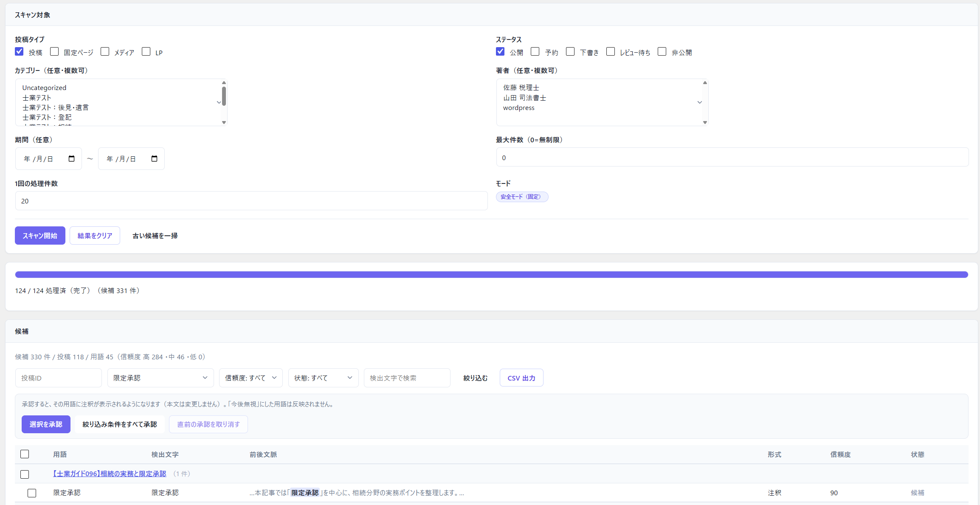The height and width of the screenshot is (505, 980).
Task: Check the 下書き status checkbox
Action: point(570,52)
